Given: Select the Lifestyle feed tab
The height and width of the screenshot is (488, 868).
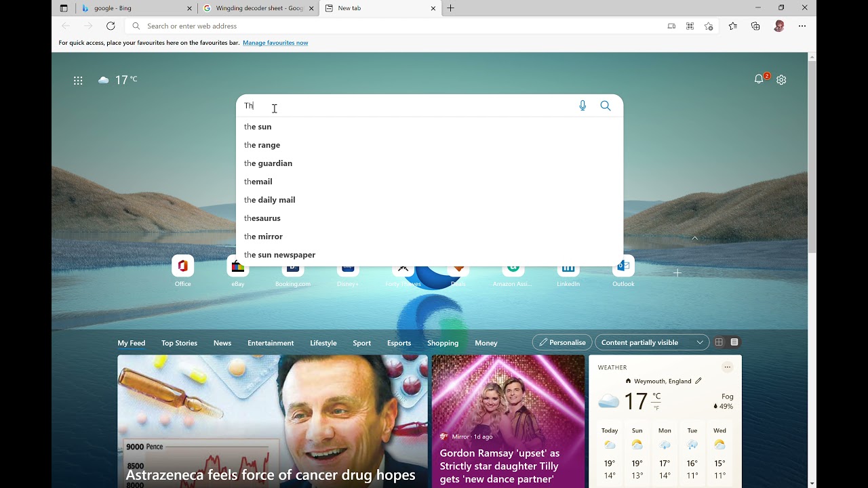Looking at the screenshot, I should [323, 343].
